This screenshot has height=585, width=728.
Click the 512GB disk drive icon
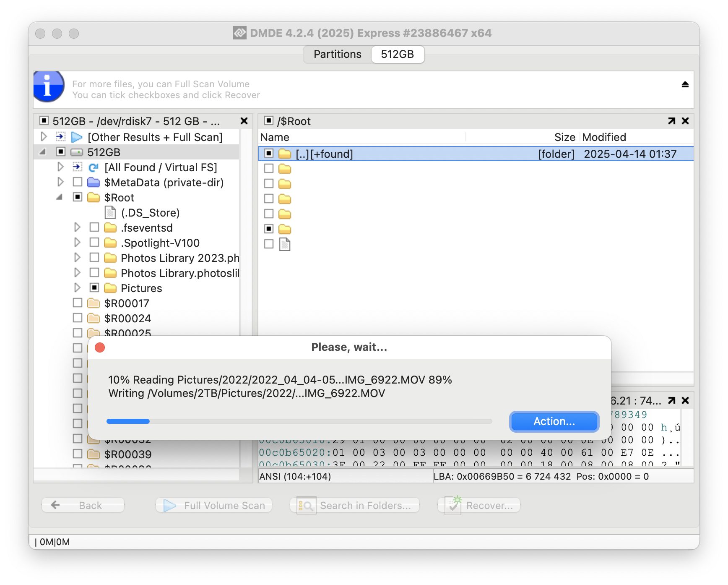point(77,152)
